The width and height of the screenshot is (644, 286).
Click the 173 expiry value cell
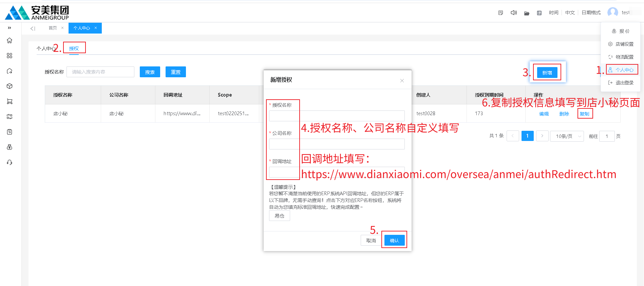[479, 114]
